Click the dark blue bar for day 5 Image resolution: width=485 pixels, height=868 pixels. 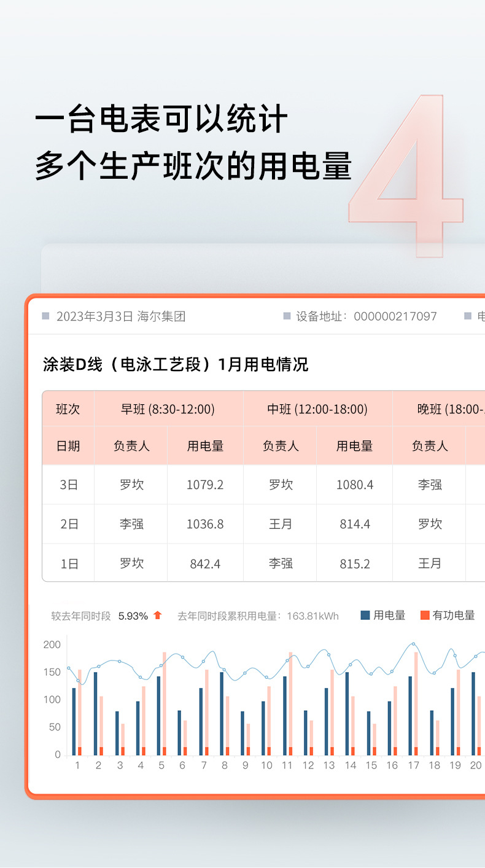coord(158,716)
